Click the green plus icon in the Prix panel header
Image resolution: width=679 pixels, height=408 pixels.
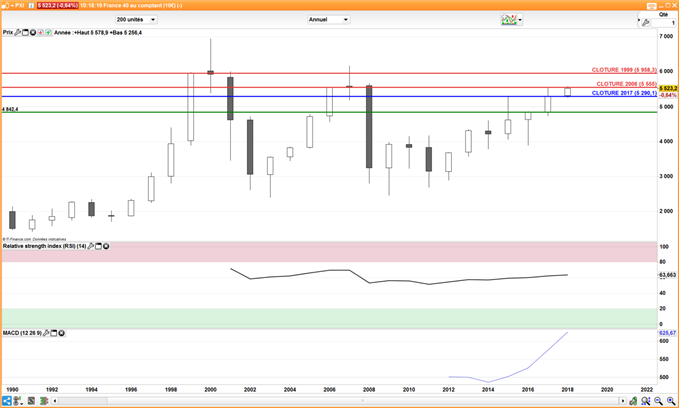point(48,32)
